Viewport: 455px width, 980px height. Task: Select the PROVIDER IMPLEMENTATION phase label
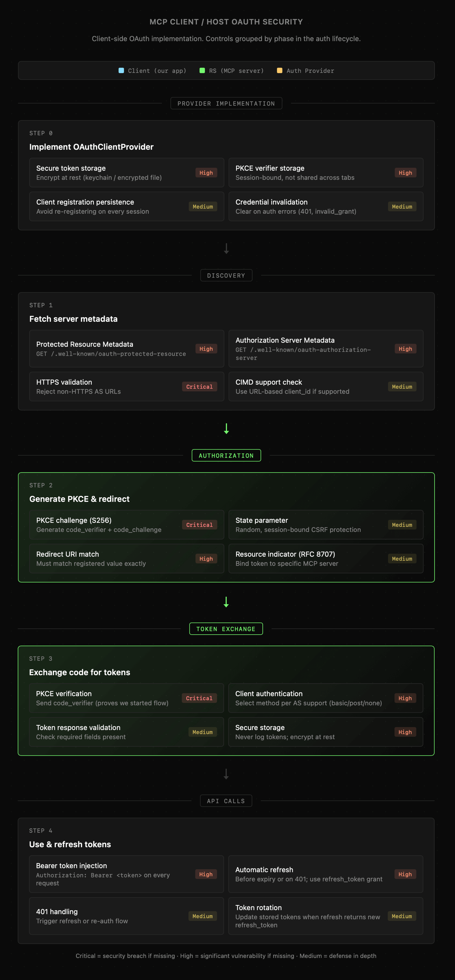tap(226, 103)
